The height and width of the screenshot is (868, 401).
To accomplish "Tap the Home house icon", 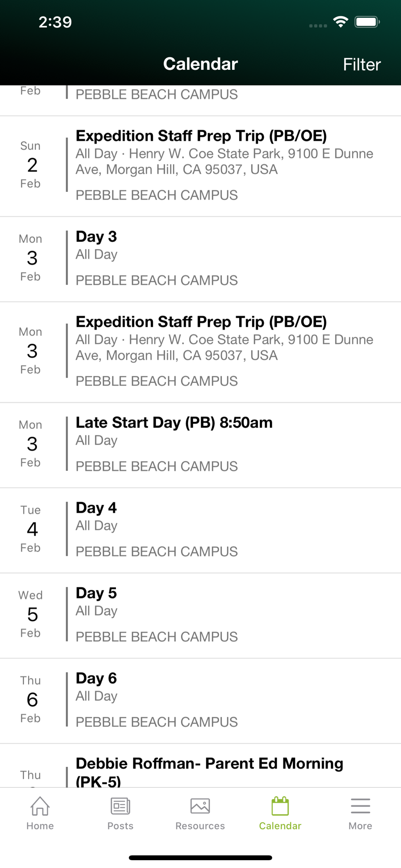I will coord(40,806).
